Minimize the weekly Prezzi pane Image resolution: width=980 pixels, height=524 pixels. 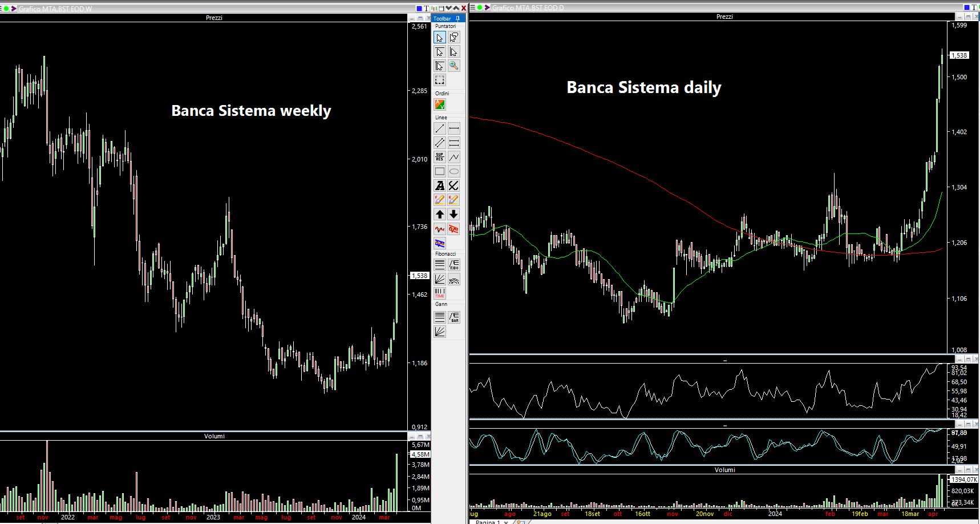click(x=412, y=19)
